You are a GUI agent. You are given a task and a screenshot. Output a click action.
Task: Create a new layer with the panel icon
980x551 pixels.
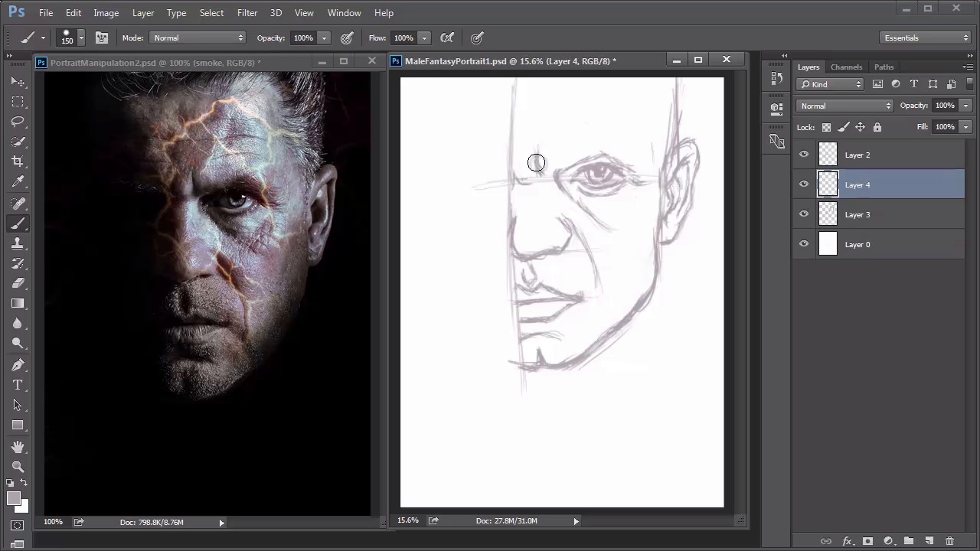929,541
